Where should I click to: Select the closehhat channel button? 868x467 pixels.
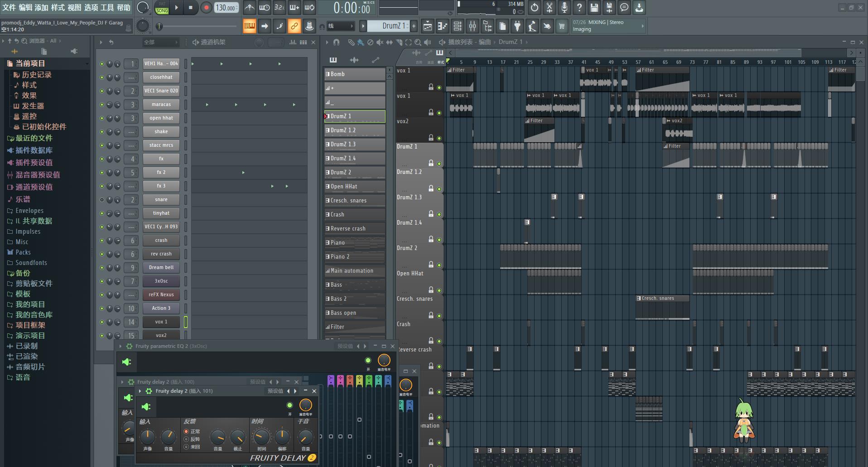[x=161, y=77]
